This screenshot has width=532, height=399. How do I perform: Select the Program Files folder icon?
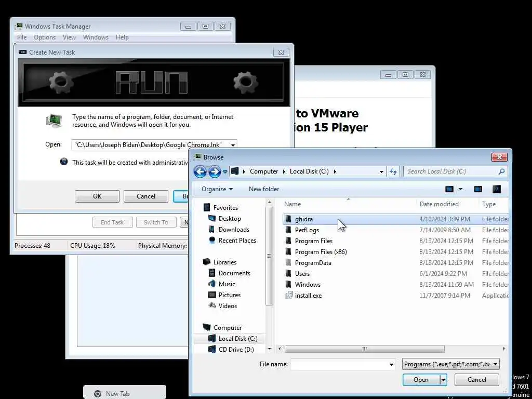click(288, 241)
